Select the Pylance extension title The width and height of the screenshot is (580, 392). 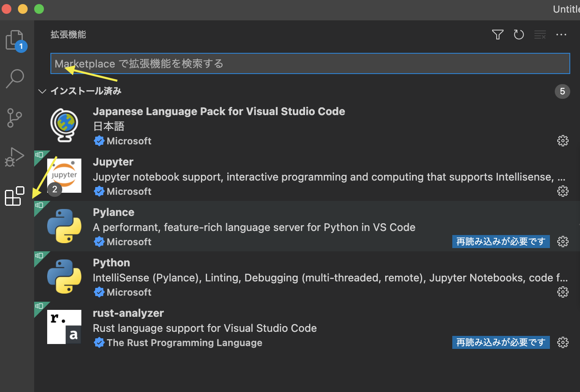(x=113, y=212)
